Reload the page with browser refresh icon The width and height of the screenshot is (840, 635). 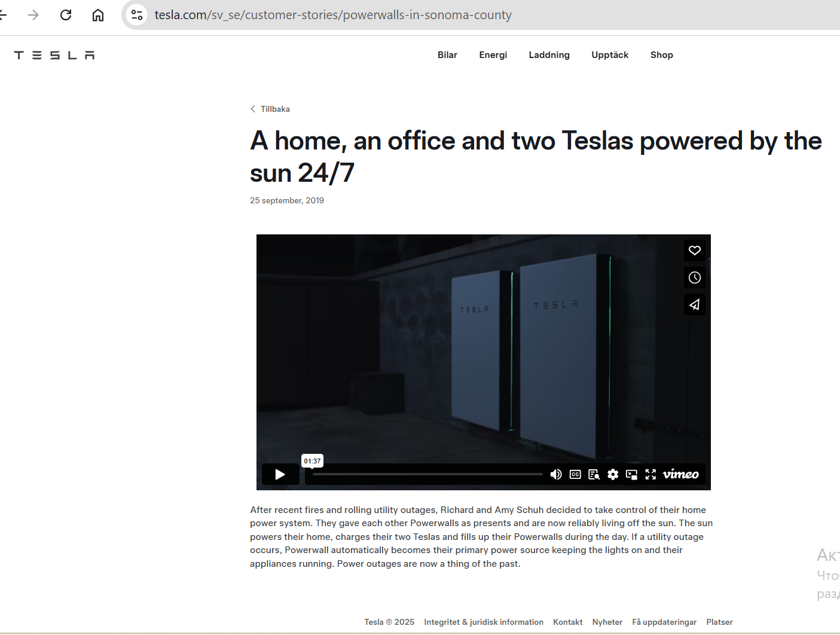pyautogui.click(x=66, y=15)
